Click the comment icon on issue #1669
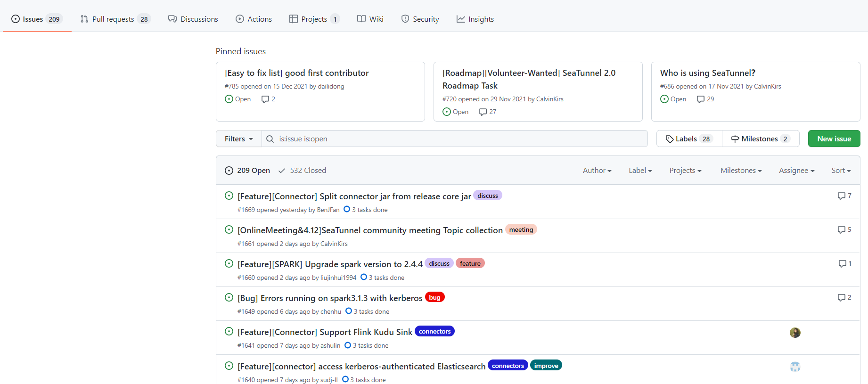The height and width of the screenshot is (384, 868). [841, 196]
